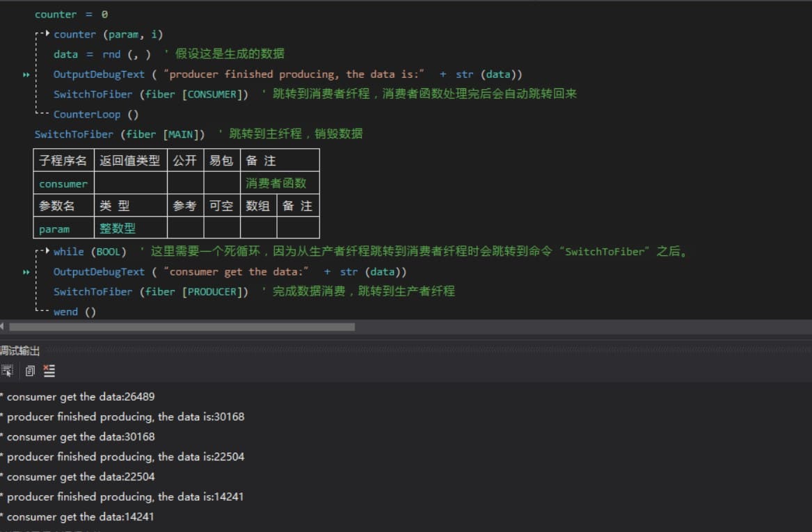Click the SwitchToFiber (fiber [MAIN]) line
812x532 pixels.
[x=120, y=134]
